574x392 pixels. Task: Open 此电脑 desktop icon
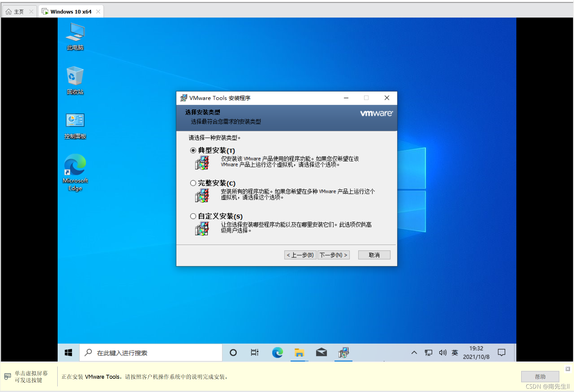pyautogui.click(x=75, y=36)
